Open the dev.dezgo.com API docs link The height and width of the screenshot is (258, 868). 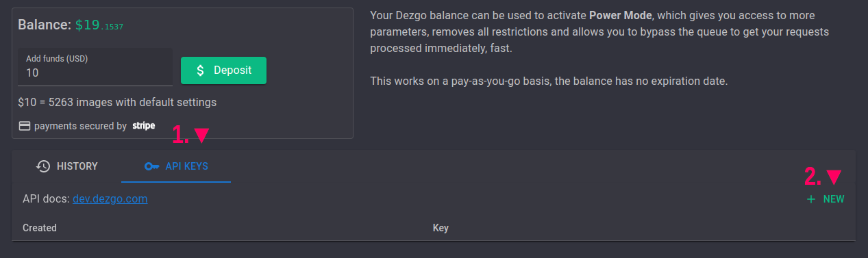coord(110,199)
